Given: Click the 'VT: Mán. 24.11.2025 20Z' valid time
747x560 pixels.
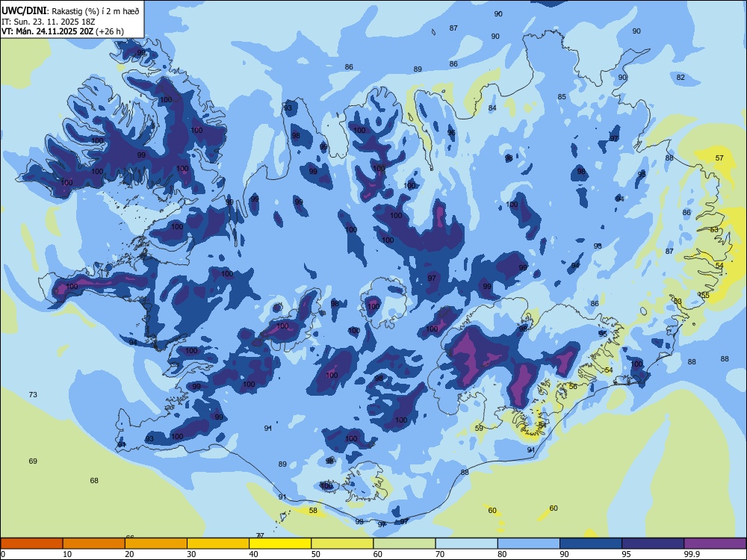Looking at the screenshot, I should tap(48, 31).
